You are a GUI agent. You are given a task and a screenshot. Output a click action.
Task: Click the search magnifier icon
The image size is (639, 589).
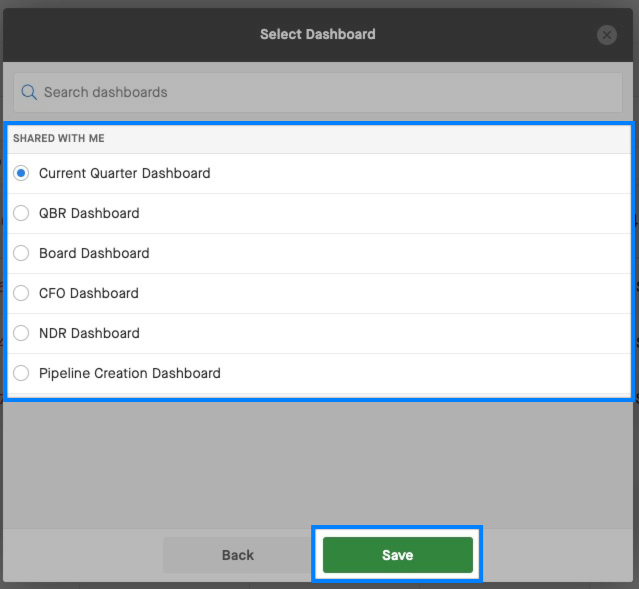[x=29, y=92]
